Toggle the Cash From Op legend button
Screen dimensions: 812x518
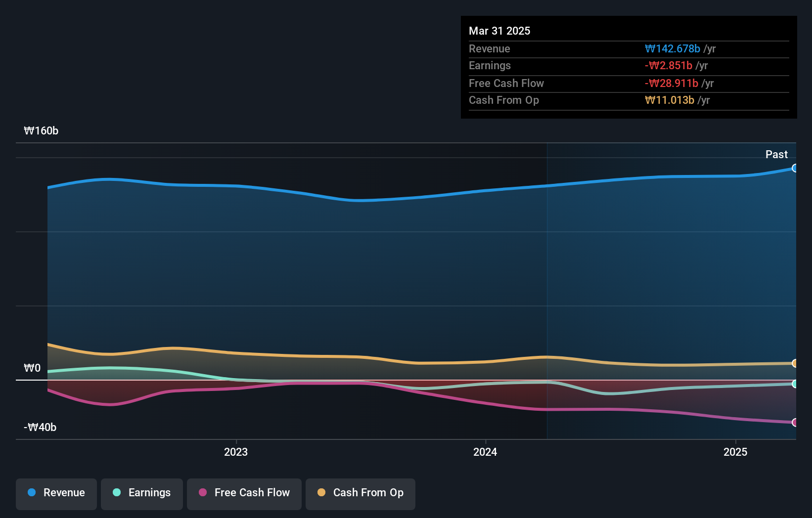point(361,494)
